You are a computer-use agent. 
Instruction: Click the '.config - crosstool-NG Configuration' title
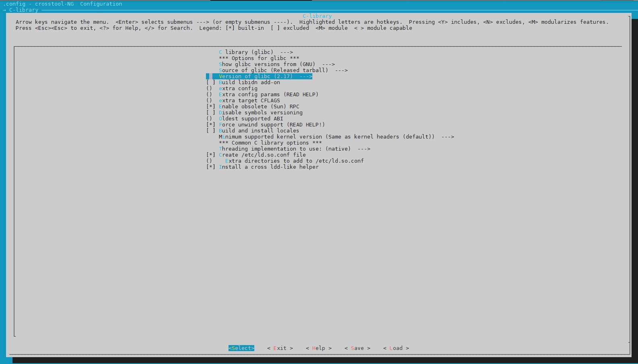click(62, 4)
